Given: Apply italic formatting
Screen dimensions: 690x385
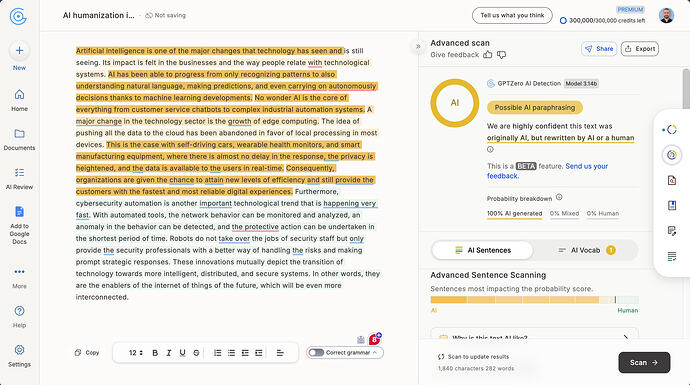Looking at the screenshot, I should pos(169,353).
